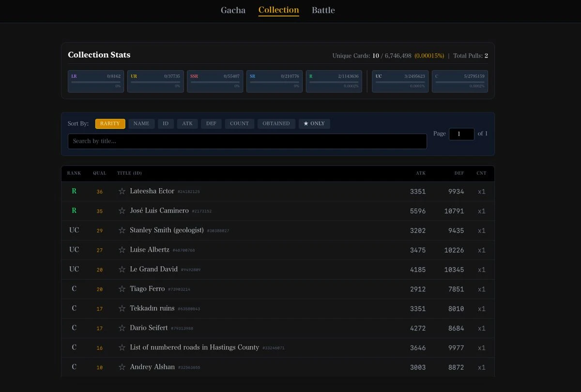Sort the collection by ATK

187,124
